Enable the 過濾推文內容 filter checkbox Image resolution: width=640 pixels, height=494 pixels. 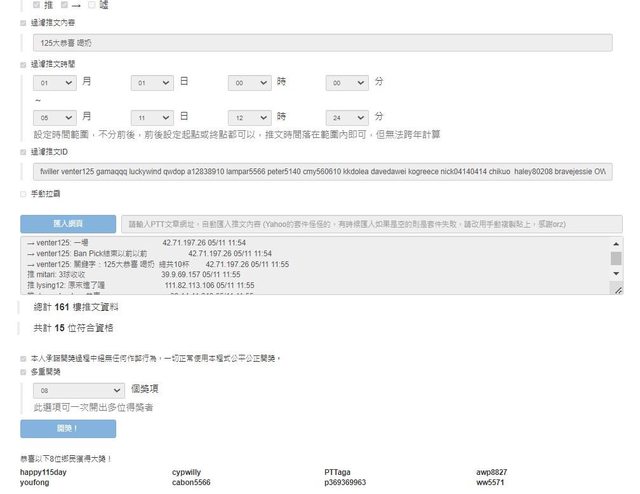tap(24, 22)
